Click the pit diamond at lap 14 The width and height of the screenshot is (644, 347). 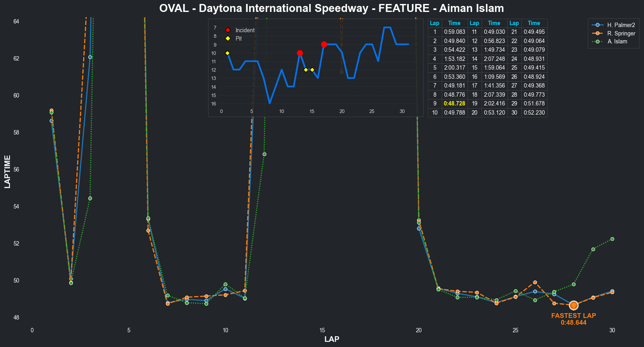306,70
